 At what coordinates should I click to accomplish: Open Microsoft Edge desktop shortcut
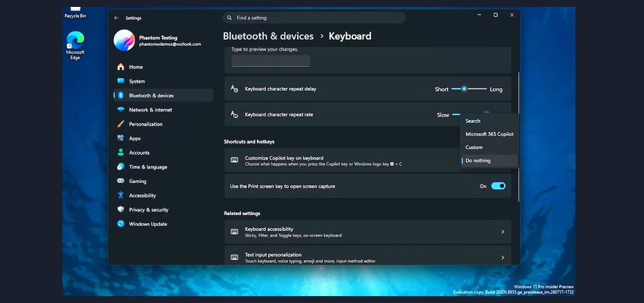point(75,46)
